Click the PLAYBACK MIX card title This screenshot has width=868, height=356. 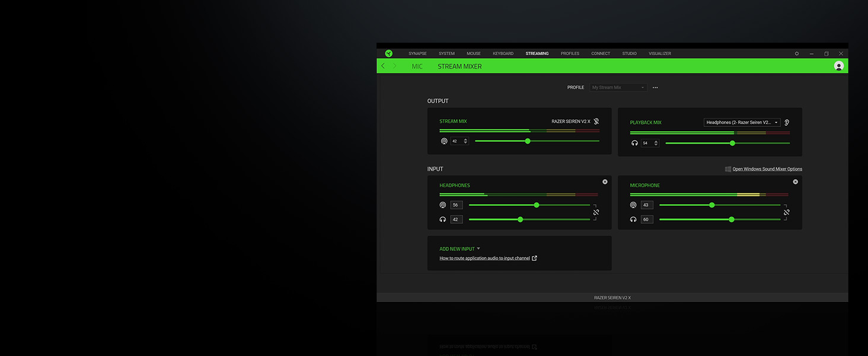point(646,123)
